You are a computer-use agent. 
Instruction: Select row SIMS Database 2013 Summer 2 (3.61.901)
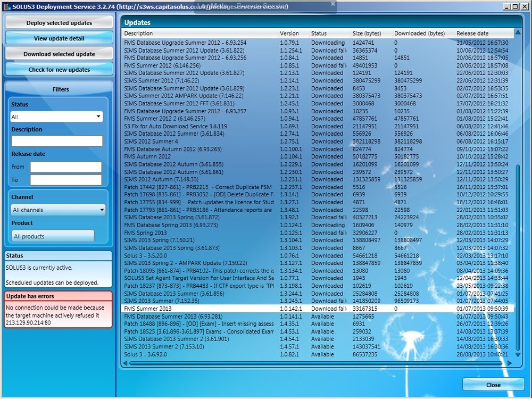(318, 339)
